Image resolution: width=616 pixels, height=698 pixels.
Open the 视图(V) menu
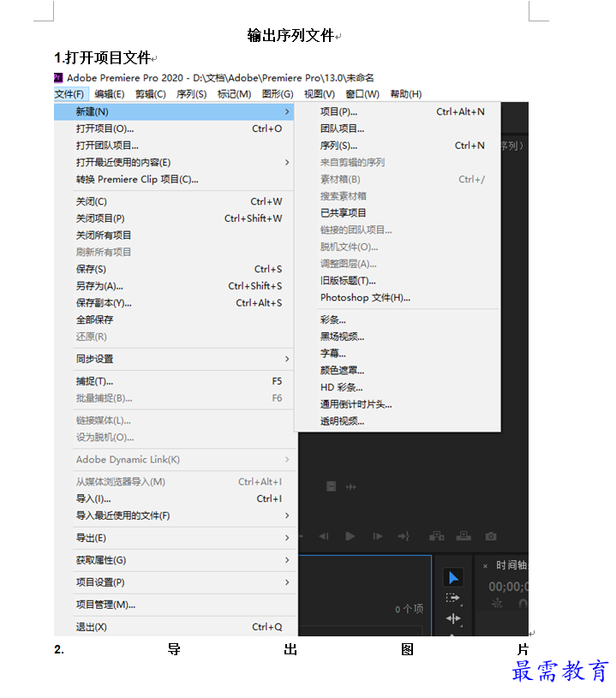coord(320,94)
